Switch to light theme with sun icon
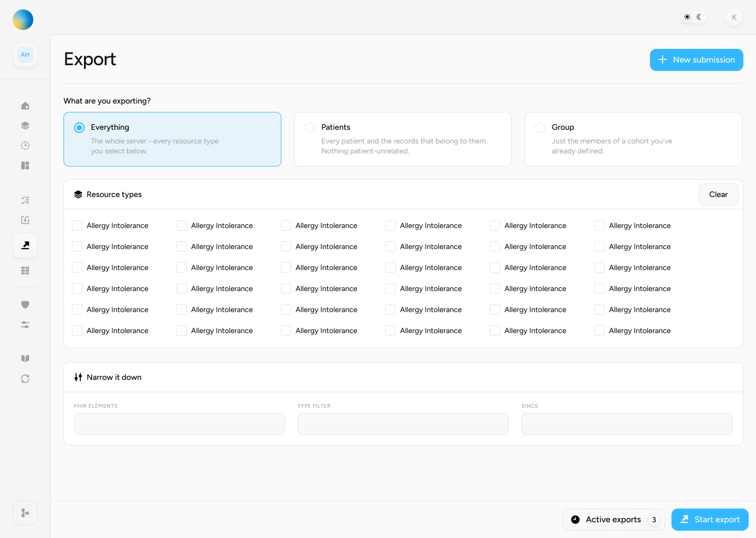The width and height of the screenshot is (756, 538). [x=687, y=17]
